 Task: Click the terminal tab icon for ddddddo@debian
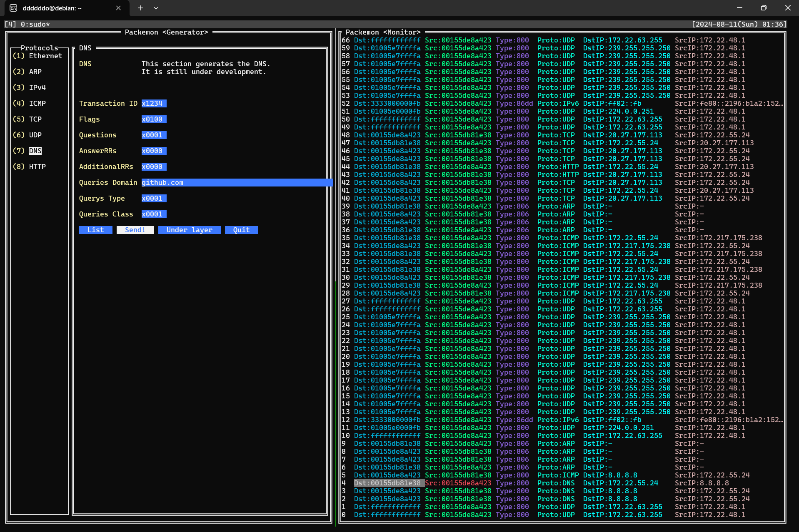(13, 8)
